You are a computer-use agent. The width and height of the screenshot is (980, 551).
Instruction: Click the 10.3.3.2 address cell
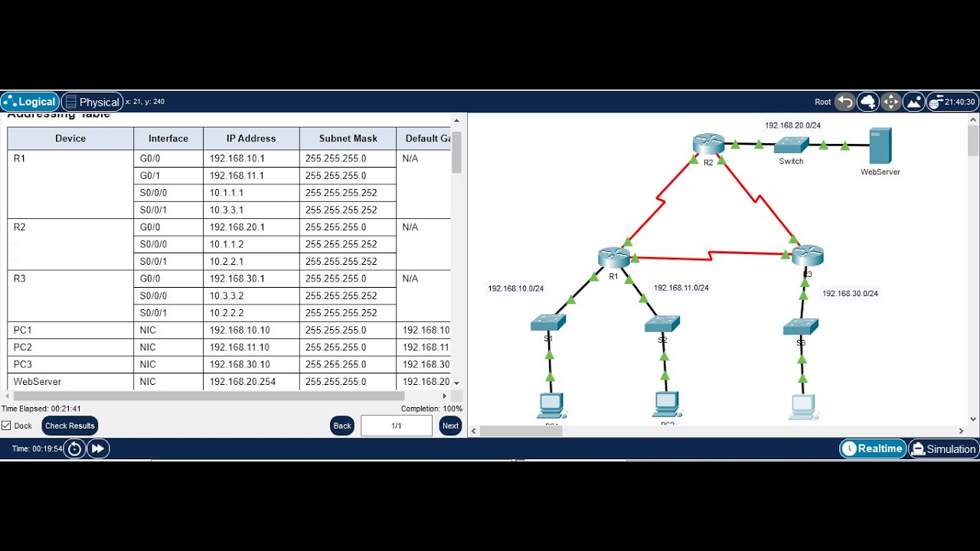point(251,295)
